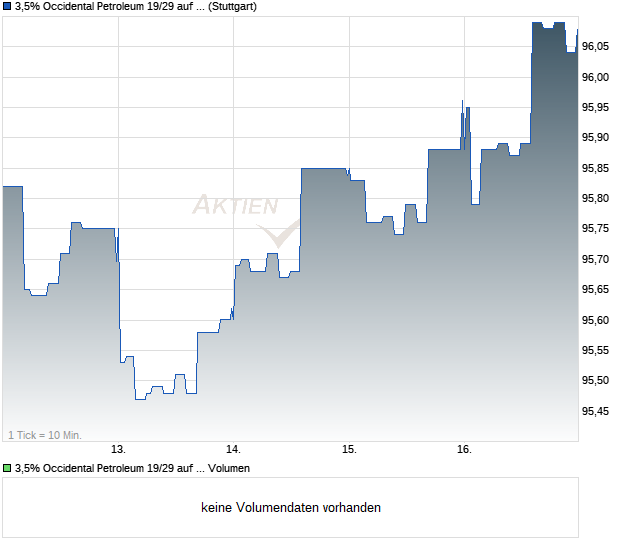Click the 'keine Volumendaten vorhanden' message
The width and height of the screenshot is (620, 546).
(291, 508)
